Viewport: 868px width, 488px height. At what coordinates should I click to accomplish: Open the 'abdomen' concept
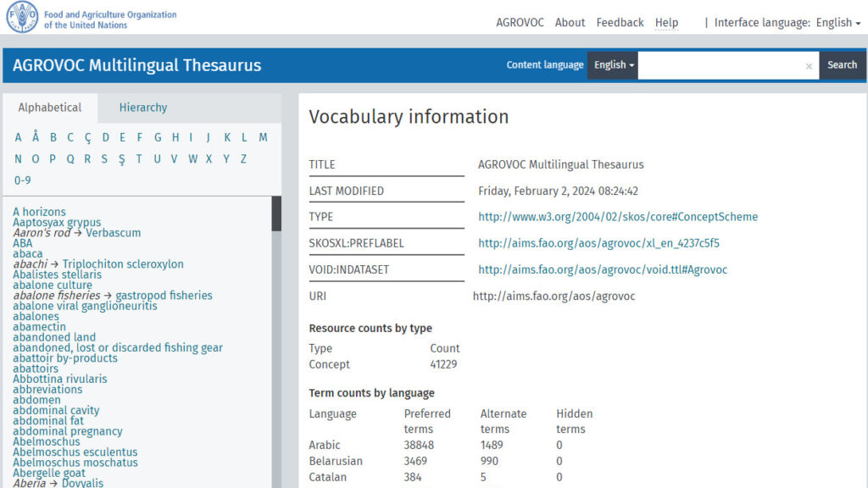pyautogui.click(x=36, y=400)
